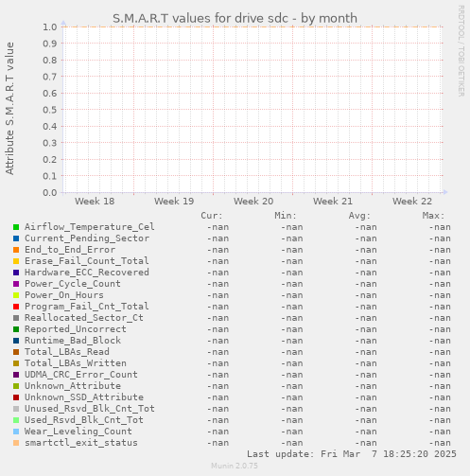Click the green Airflow_Temperature_Cel legend swatch
The width and height of the screenshot is (470, 476).
click(x=16, y=227)
